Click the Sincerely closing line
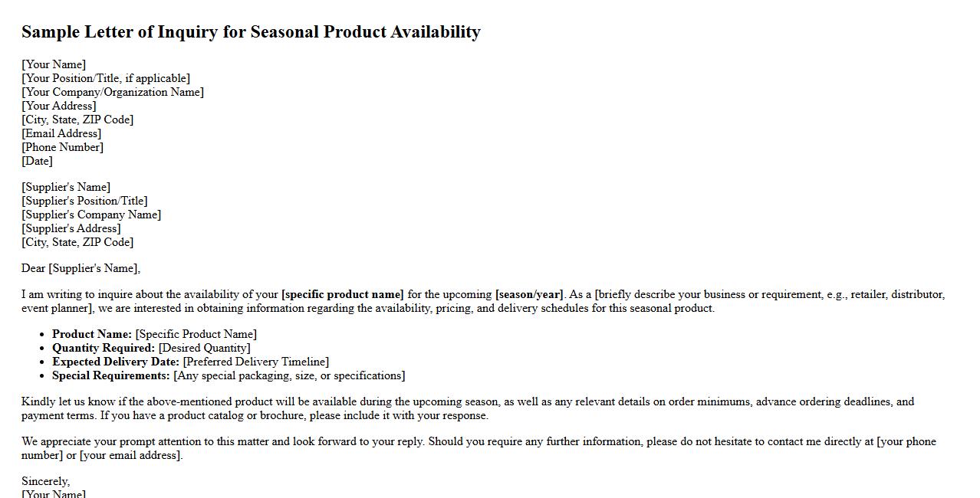This screenshot has width=980, height=498. point(45,481)
